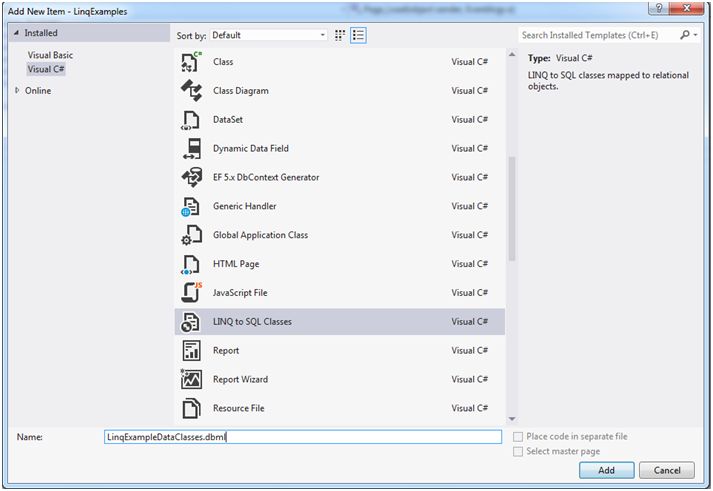Click the scroll up arrow of template list
The image size is (713, 491).
click(512, 55)
